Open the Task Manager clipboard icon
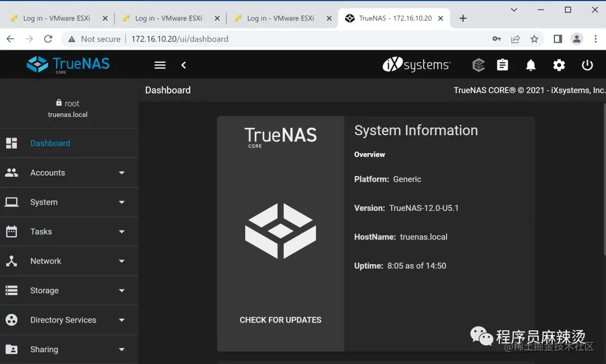The image size is (606, 364). [x=502, y=65]
